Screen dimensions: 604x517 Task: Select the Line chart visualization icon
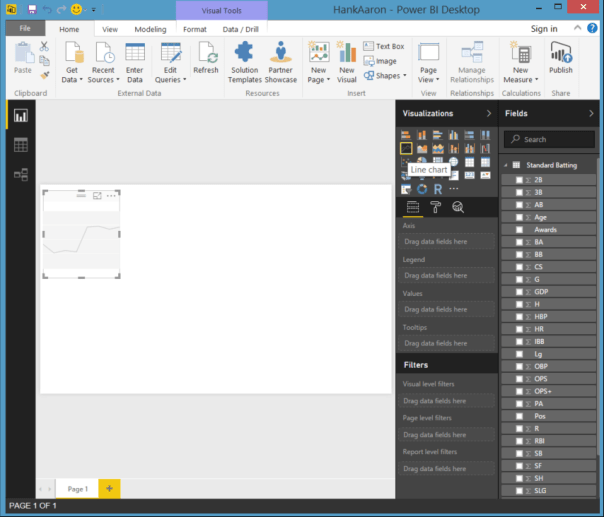point(406,148)
